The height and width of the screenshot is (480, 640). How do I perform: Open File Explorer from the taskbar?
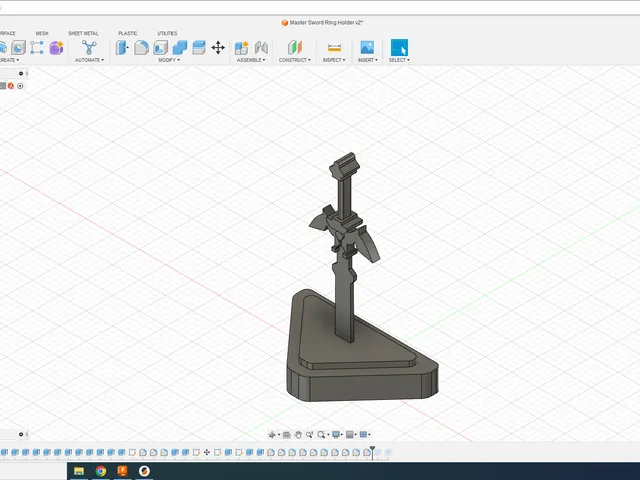point(79,471)
